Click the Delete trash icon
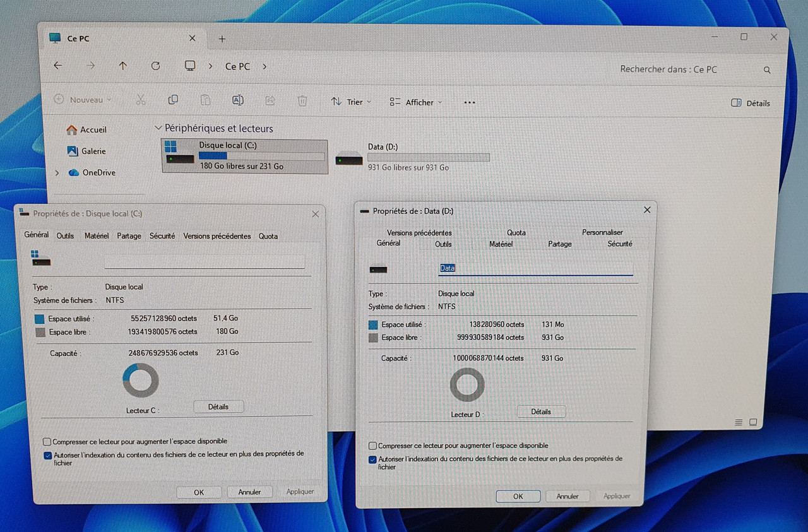Image resolution: width=808 pixels, height=532 pixels. [x=302, y=100]
